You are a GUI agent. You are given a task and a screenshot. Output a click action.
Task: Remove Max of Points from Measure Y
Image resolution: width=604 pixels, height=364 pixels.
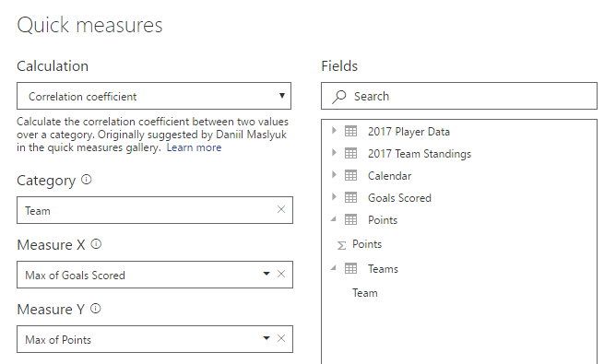click(x=281, y=338)
